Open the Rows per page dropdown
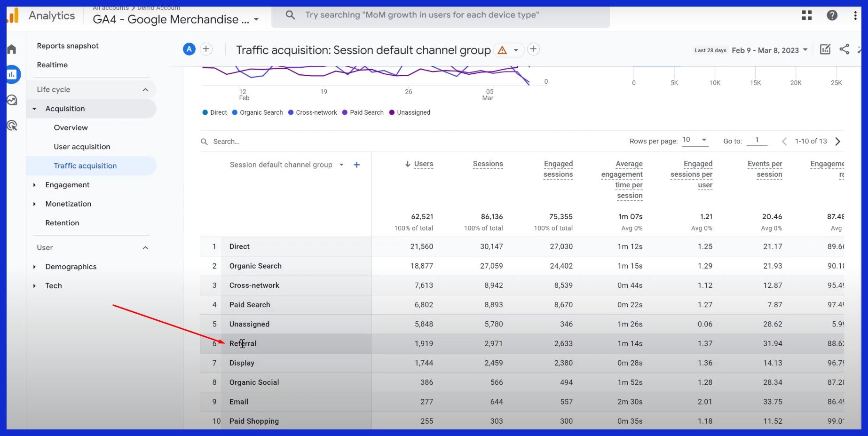The width and height of the screenshot is (868, 436). click(x=695, y=140)
